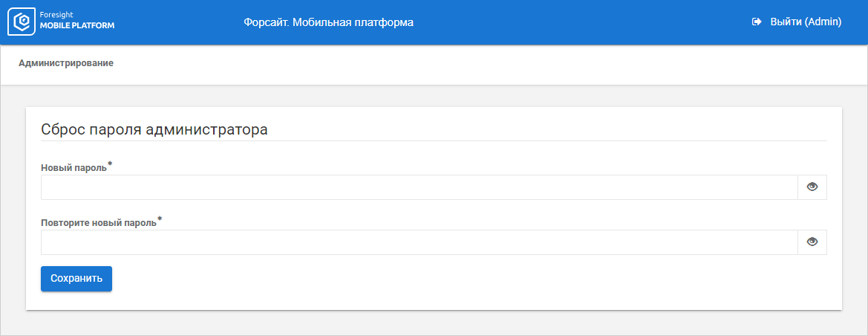Viewport: 868px width, 336px height.
Task: Click the Повторите новый пароль label
Action: click(x=98, y=223)
